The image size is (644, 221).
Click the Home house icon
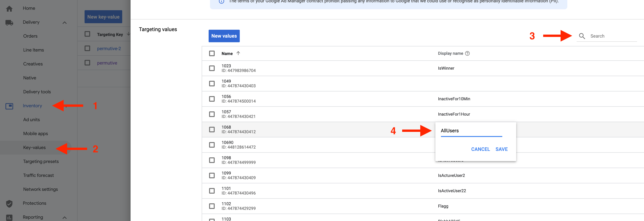pyautogui.click(x=9, y=9)
